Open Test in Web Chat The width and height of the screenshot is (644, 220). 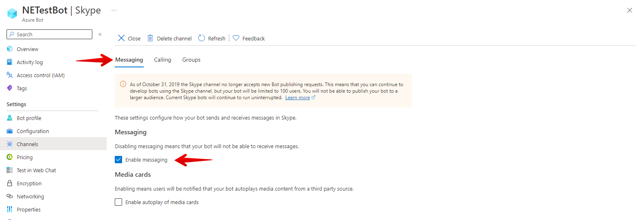tap(36, 170)
